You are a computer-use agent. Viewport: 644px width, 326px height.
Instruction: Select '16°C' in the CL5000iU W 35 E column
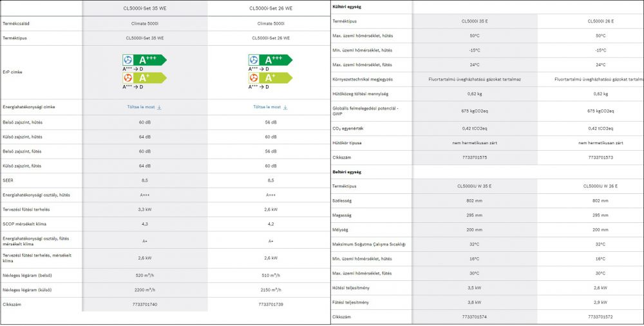pyautogui.click(x=475, y=259)
